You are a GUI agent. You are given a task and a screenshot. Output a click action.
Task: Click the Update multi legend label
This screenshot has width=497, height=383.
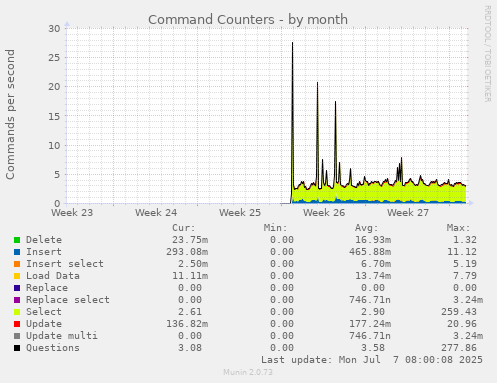click(x=62, y=336)
